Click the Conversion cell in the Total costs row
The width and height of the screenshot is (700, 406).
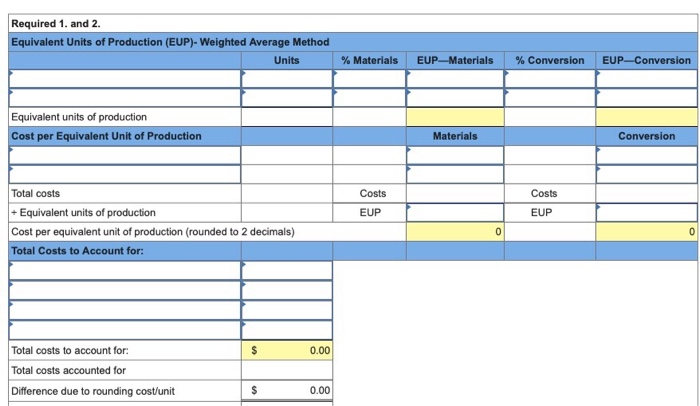(647, 193)
